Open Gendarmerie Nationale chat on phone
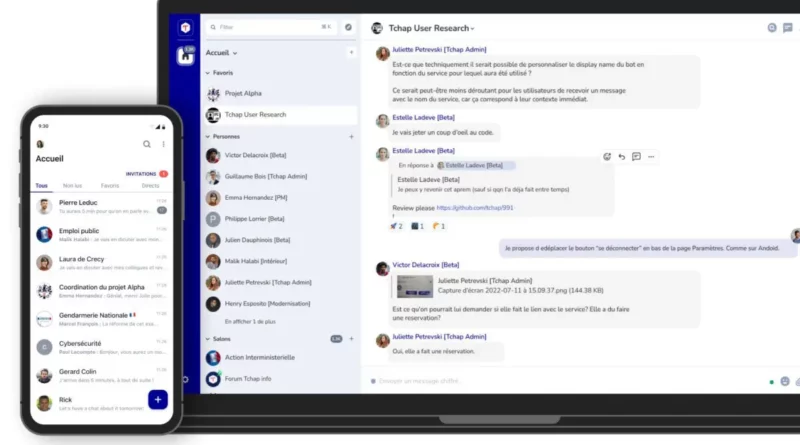The image size is (800, 445). tap(102, 319)
